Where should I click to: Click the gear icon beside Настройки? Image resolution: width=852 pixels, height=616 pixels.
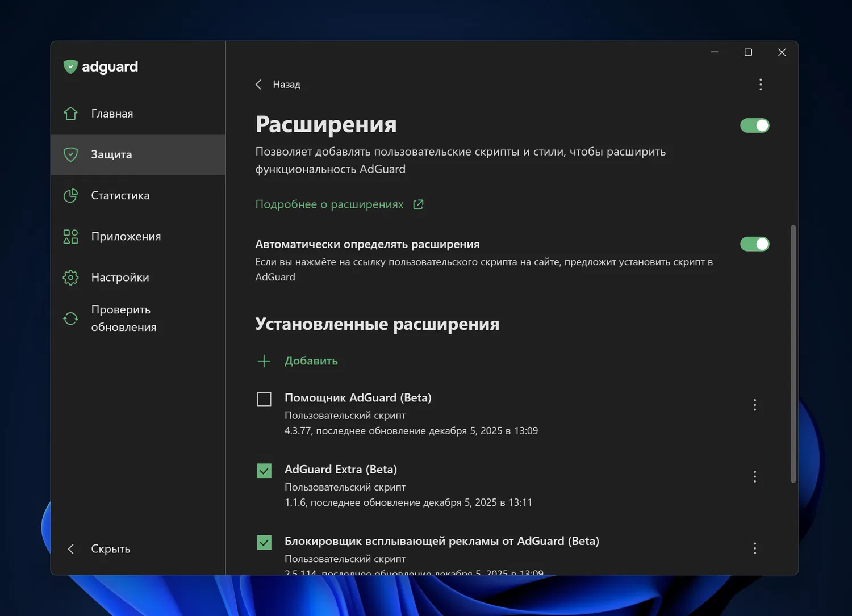point(70,277)
